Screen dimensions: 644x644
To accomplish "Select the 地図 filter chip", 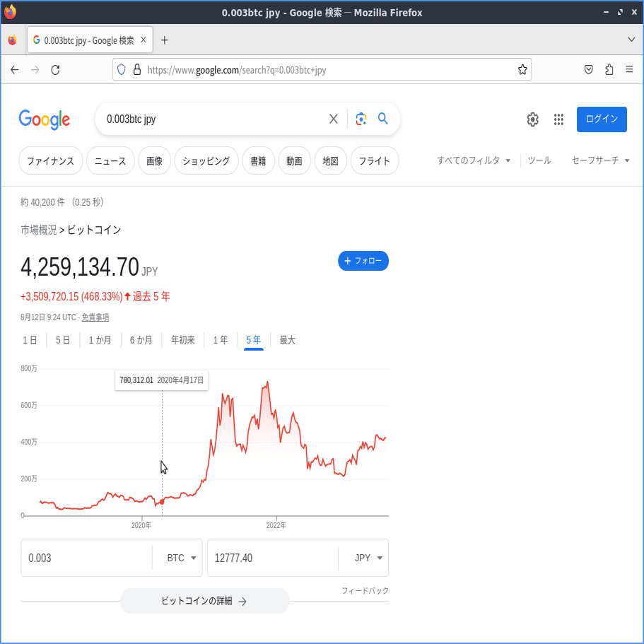I will click(x=331, y=160).
